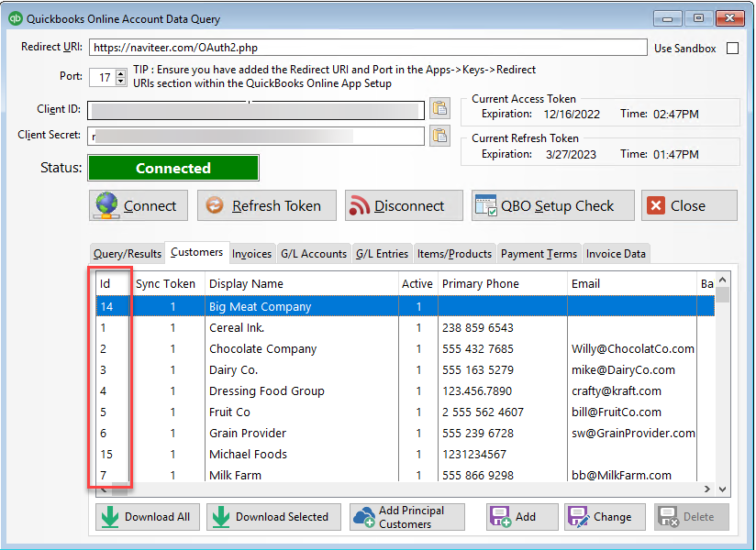
Task: Focus the Client Secret input field
Action: tap(256, 136)
